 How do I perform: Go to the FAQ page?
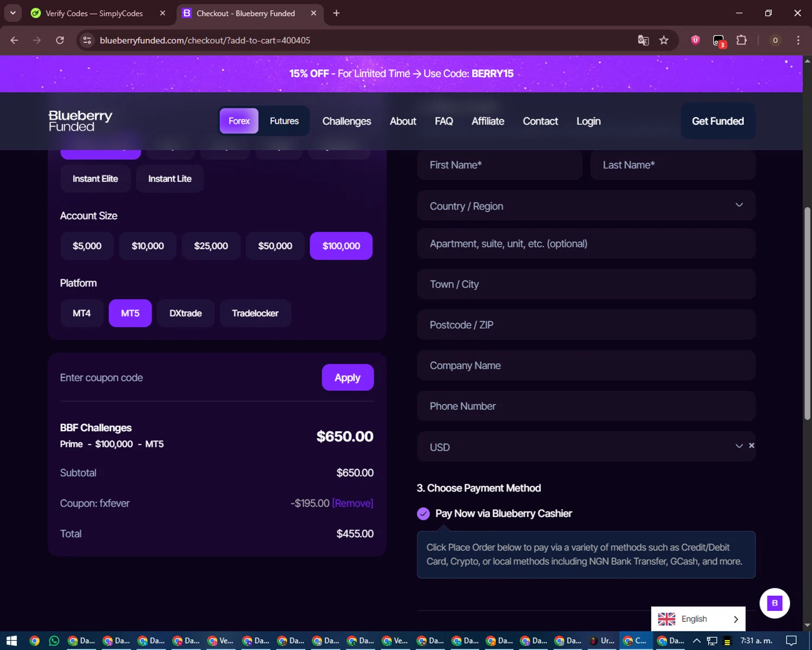[x=444, y=121]
